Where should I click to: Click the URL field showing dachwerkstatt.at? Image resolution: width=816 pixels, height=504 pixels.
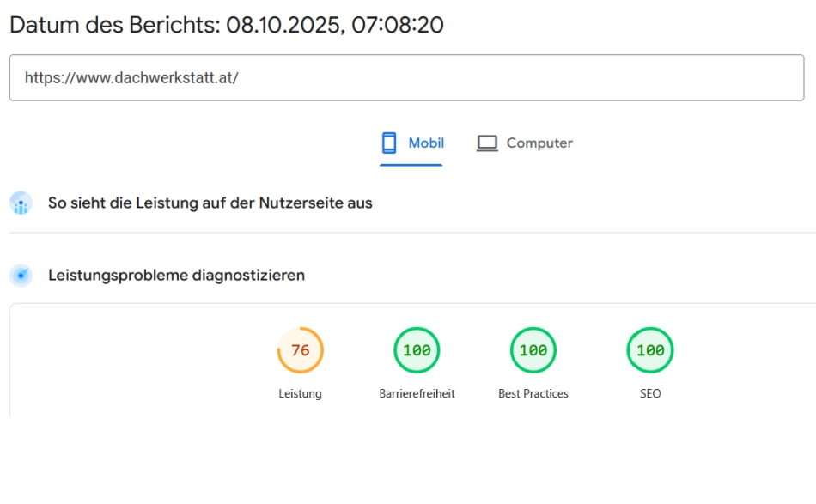[406, 77]
